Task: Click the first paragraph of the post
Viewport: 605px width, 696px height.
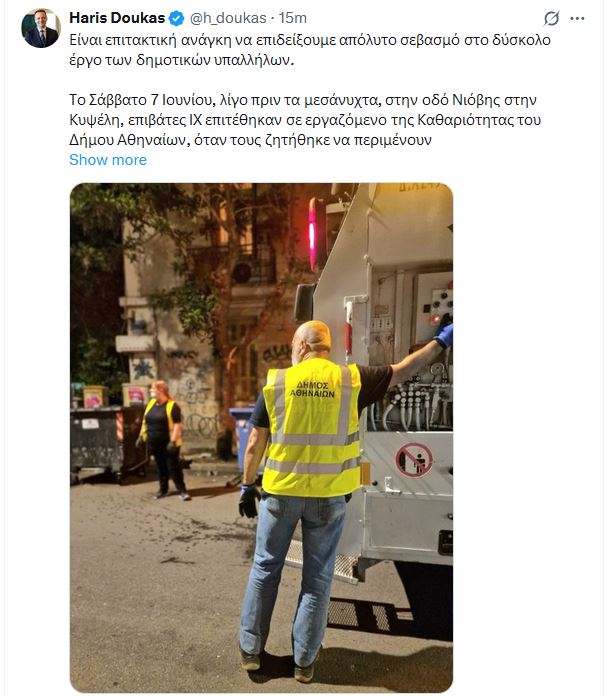Action: 310,50
